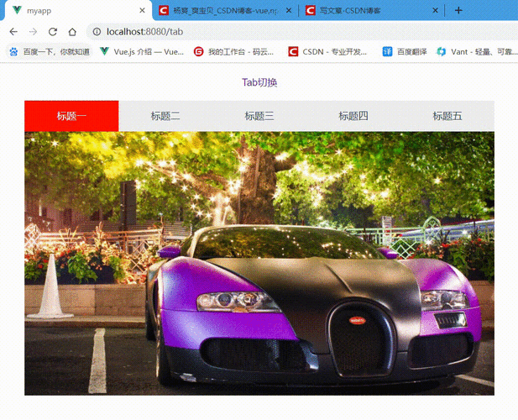Select the 标题五 tab

(x=447, y=116)
